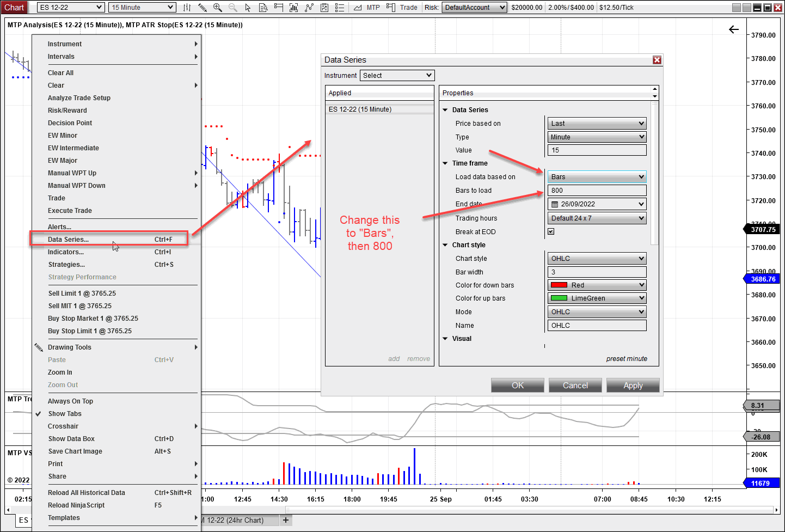Image resolution: width=785 pixels, height=532 pixels.
Task: Select Reload All Historical Data menu item
Action: click(x=87, y=493)
